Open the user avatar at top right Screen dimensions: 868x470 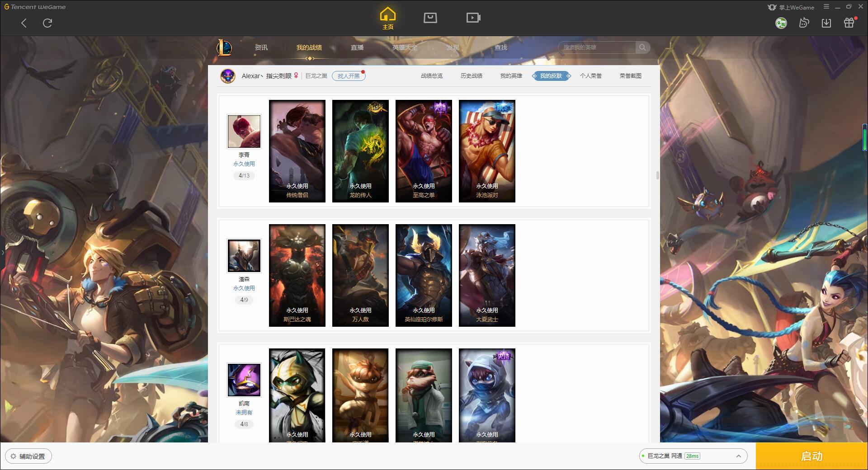(x=781, y=23)
